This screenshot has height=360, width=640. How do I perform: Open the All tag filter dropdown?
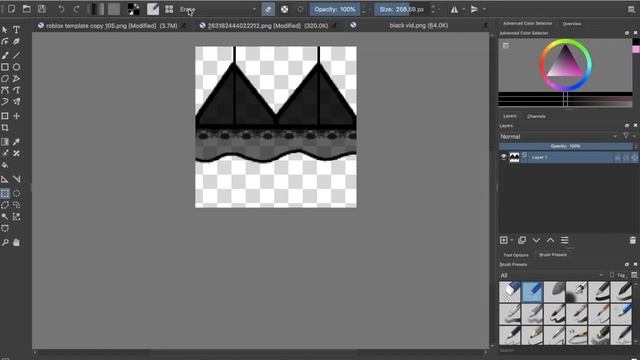552,275
